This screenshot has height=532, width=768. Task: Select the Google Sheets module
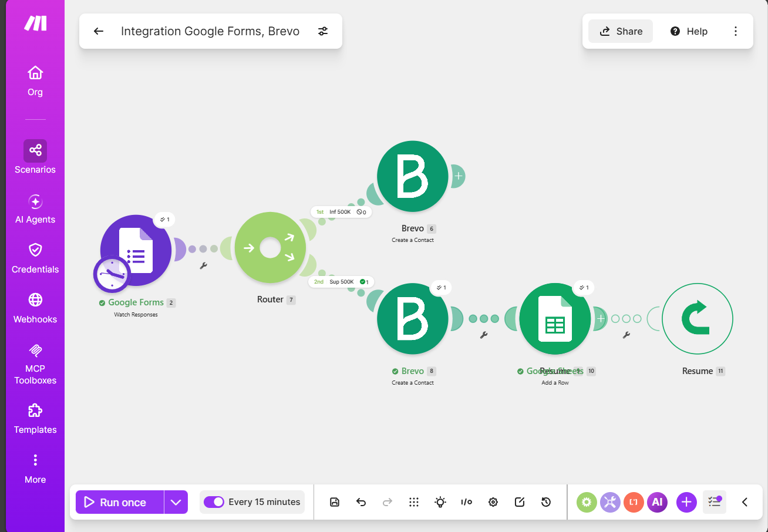(x=555, y=319)
